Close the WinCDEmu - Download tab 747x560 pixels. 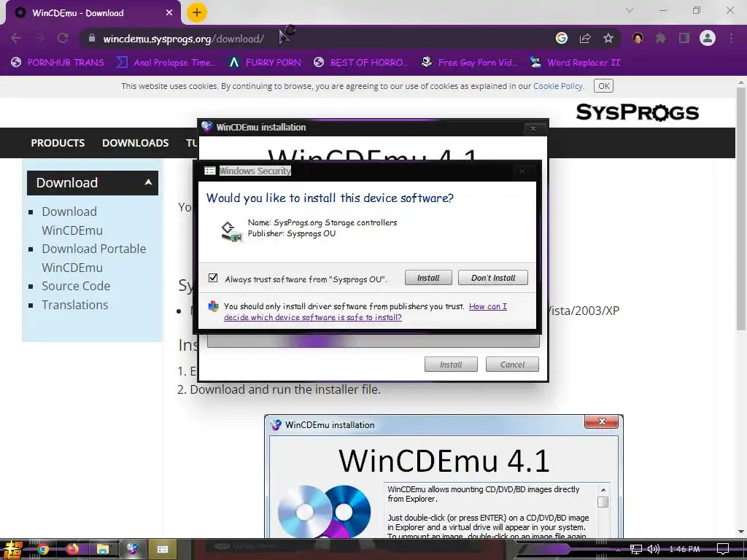point(169,13)
